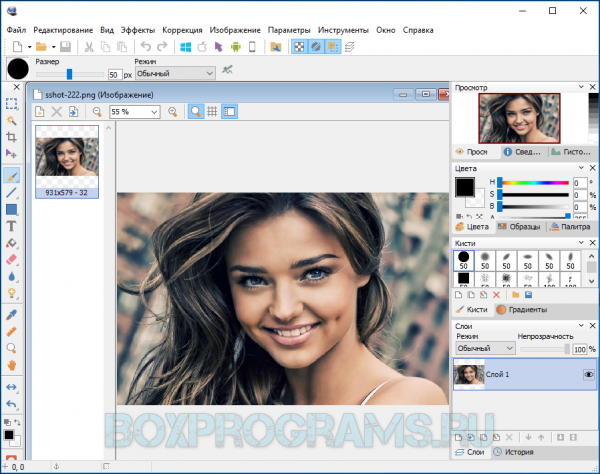This screenshot has height=474, width=600.
Task: Click the Apple icon toolbar button
Action: 202,47
